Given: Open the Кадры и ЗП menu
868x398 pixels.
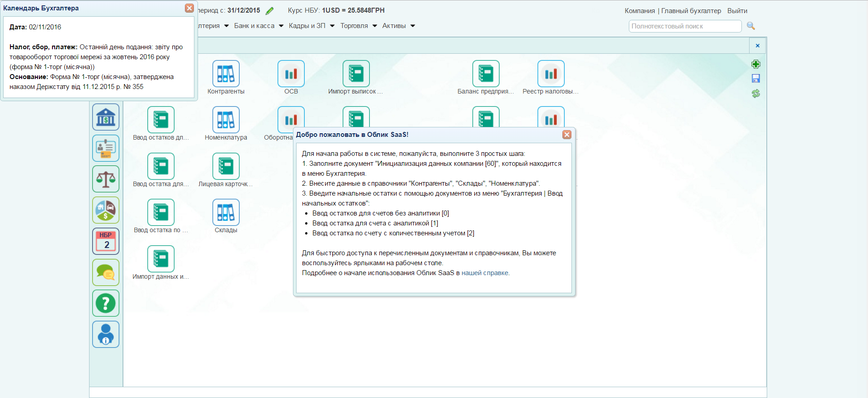Looking at the screenshot, I should click(x=311, y=26).
